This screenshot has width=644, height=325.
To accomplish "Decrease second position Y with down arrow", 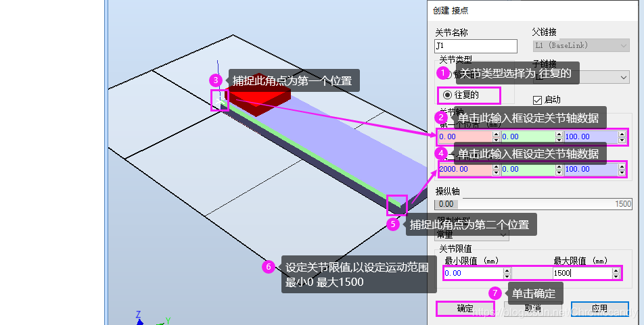I will 559,172.
